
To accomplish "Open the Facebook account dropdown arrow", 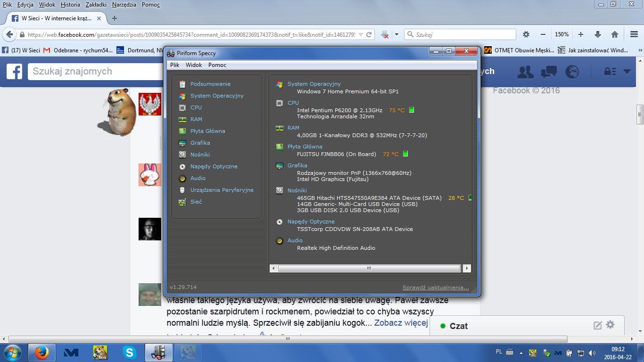I will [x=627, y=72].
